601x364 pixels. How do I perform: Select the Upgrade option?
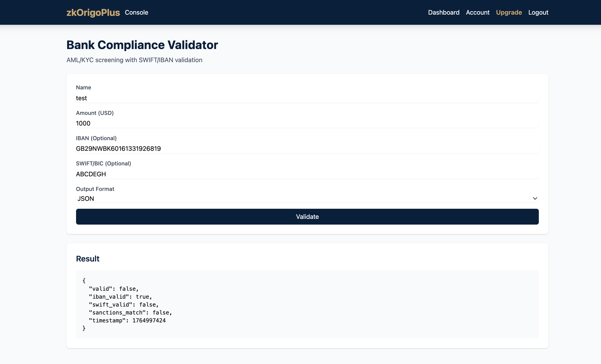point(509,12)
